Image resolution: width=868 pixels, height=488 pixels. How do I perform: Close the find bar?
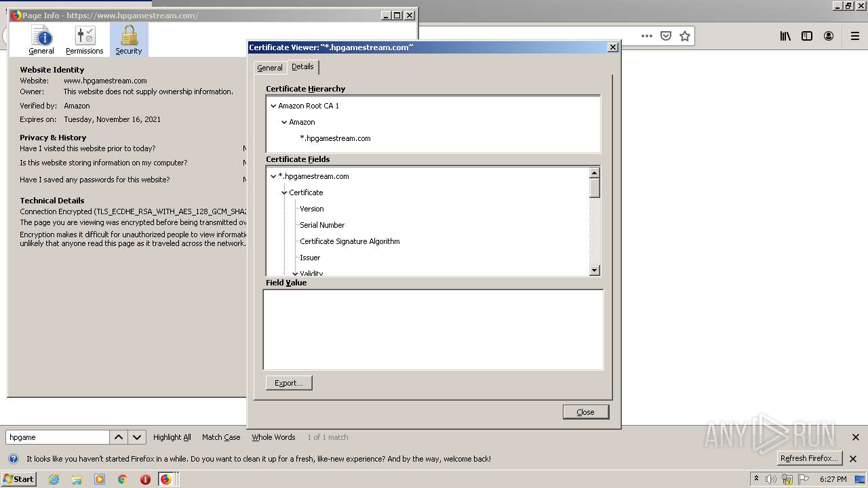pos(856,437)
